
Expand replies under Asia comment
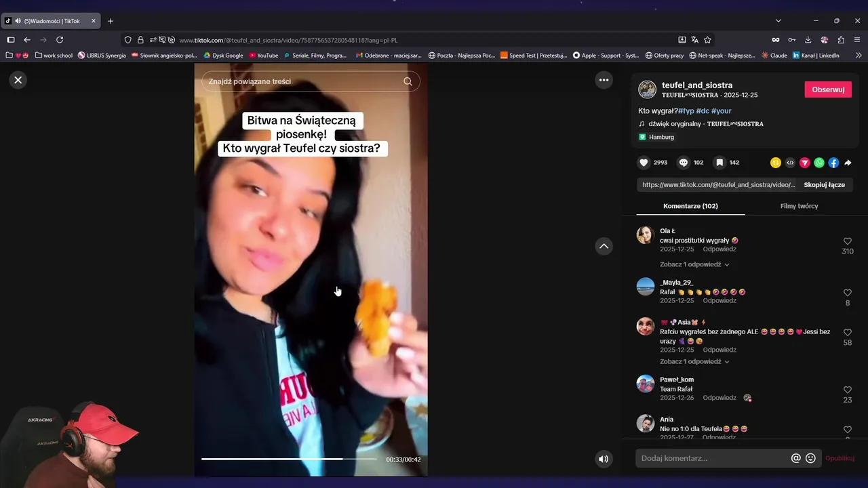(x=694, y=361)
